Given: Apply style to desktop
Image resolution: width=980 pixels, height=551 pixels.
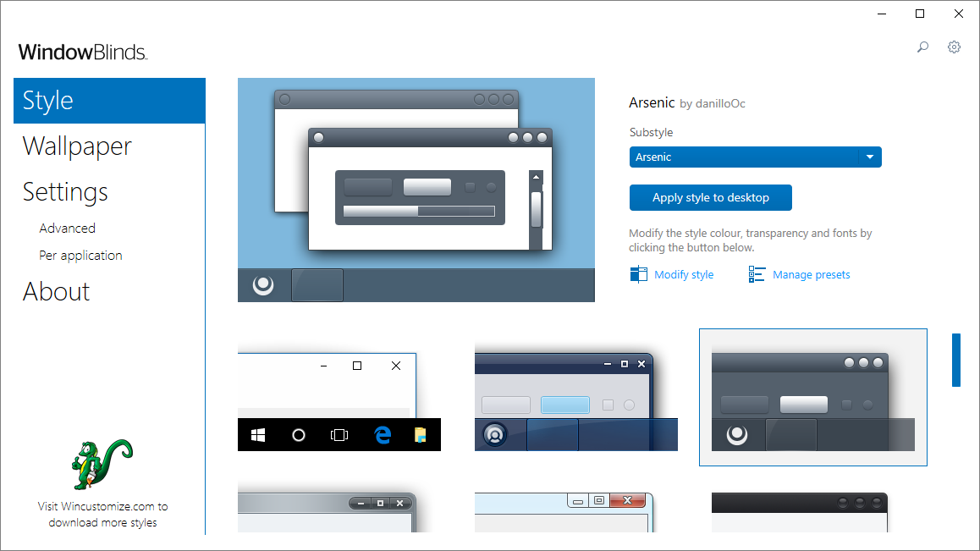Looking at the screenshot, I should (x=710, y=197).
